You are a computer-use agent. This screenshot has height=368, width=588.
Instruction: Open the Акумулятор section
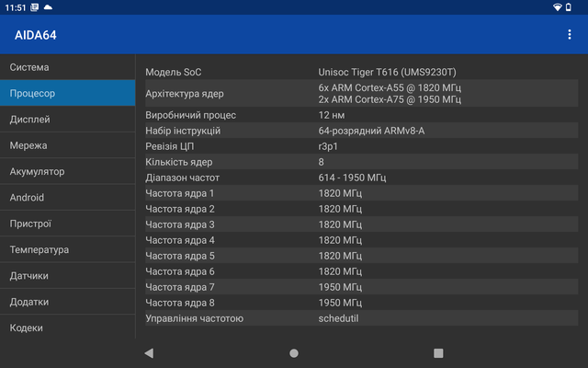tap(67, 172)
